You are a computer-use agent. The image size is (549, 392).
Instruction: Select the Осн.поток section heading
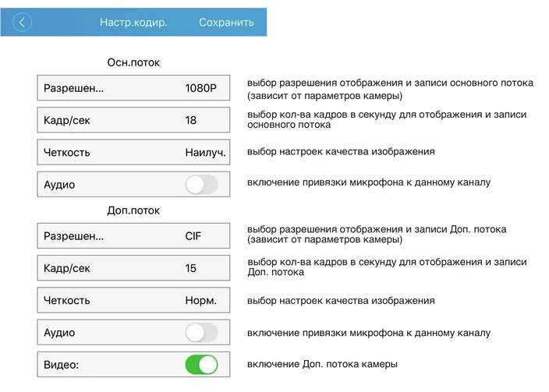click(x=133, y=62)
